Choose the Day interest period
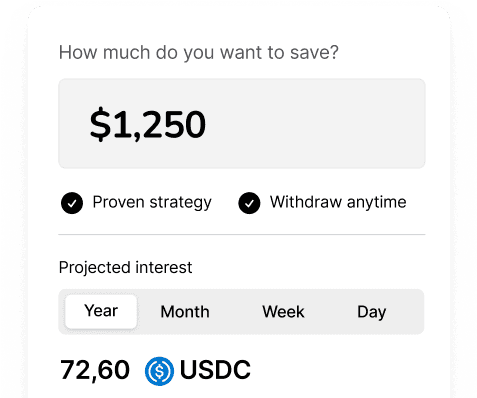 pos(372,312)
